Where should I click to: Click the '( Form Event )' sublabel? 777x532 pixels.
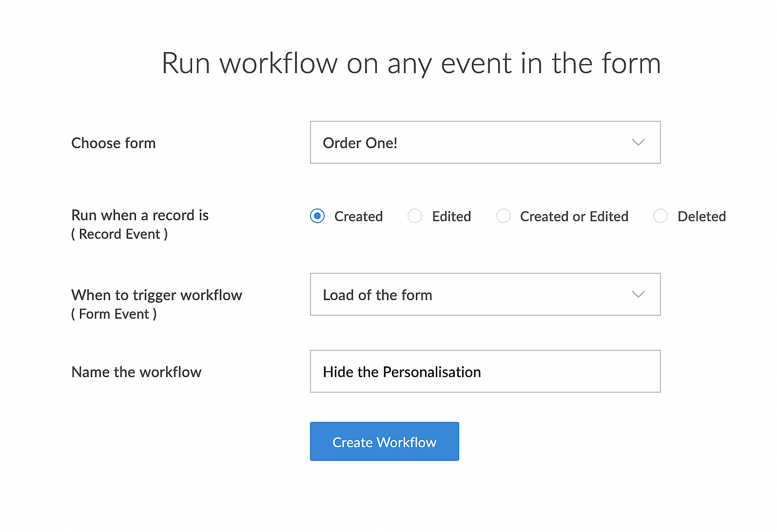tap(114, 314)
